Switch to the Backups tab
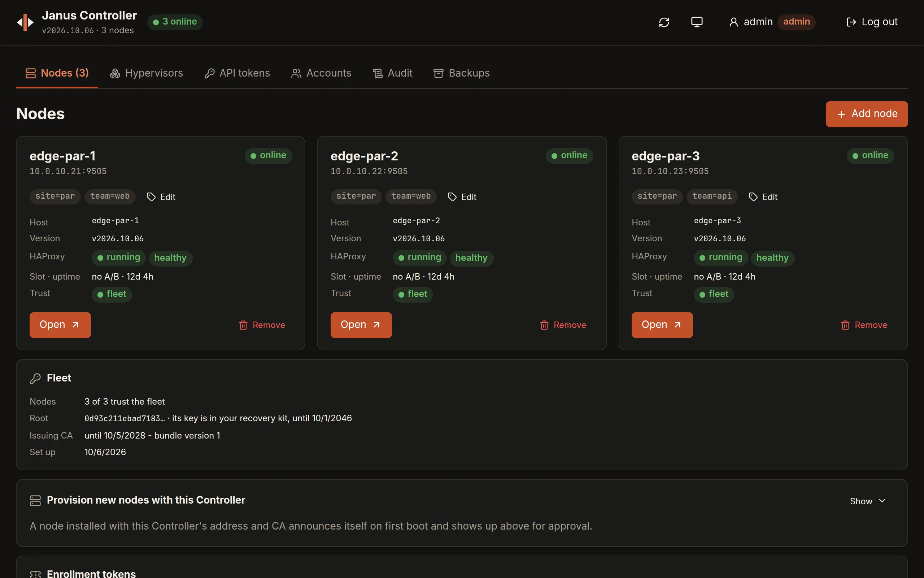Screen dimensions: 924x578 (461, 73)
